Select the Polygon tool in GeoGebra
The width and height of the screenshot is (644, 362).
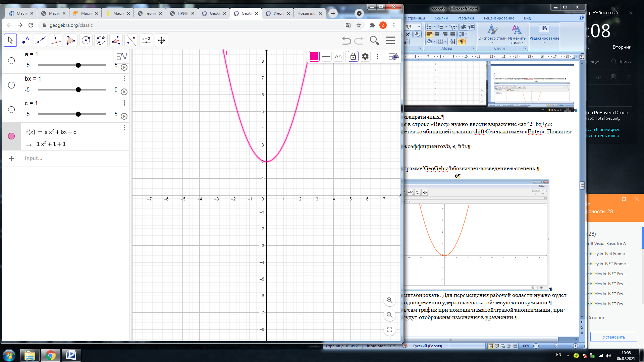click(x=71, y=41)
